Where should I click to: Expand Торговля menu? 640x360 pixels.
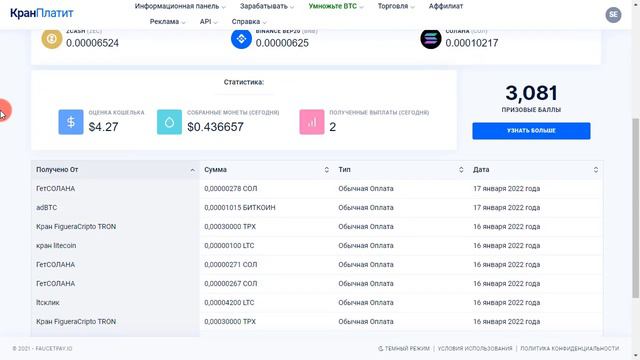pyautogui.click(x=396, y=6)
